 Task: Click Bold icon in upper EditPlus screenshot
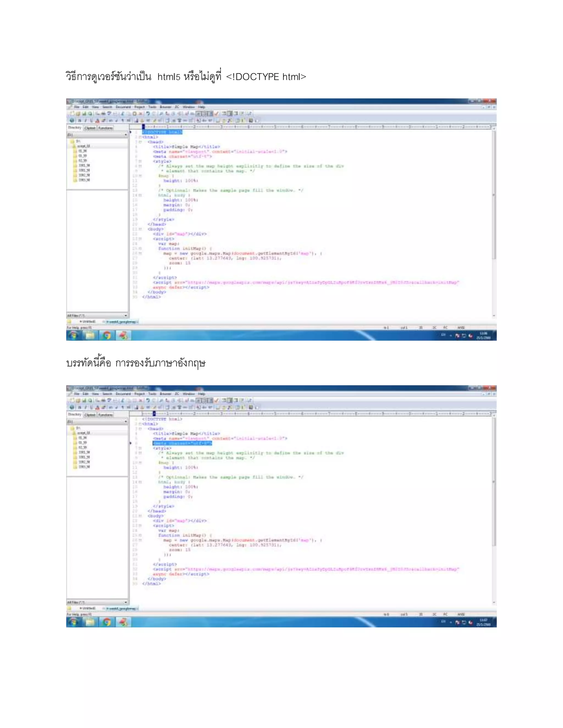tap(80, 120)
